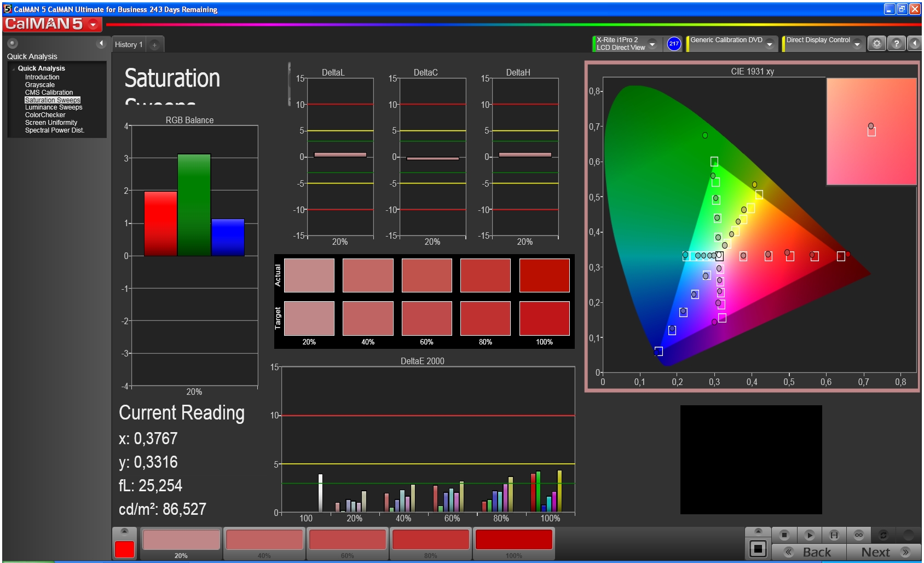Image resolution: width=924 pixels, height=563 pixels.
Task: Click the y: 0,3316 reading value
Action: pyautogui.click(x=148, y=462)
